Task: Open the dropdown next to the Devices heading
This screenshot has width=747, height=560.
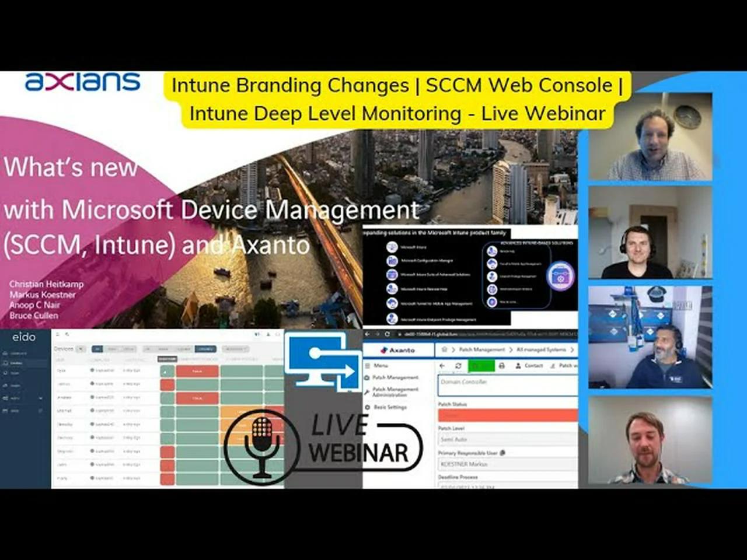Action: click(x=81, y=349)
